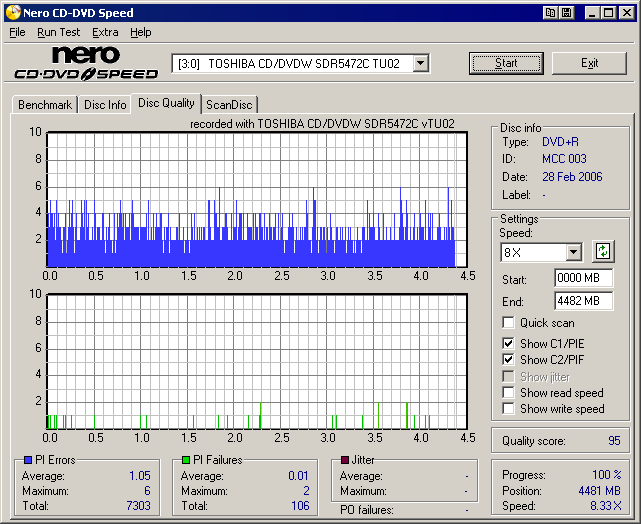
Task: Minimize the Nero CD-DVD Speed window
Action: [x=591, y=13]
